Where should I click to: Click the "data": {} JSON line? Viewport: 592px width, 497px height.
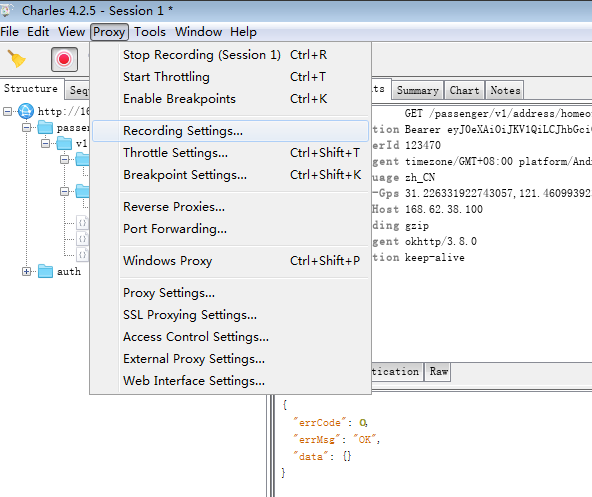[323, 456]
